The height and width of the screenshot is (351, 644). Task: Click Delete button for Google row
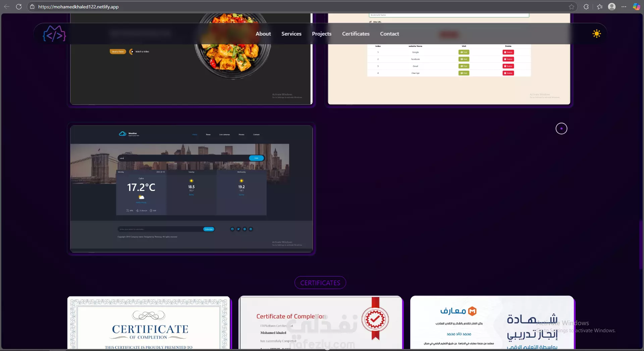(508, 52)
